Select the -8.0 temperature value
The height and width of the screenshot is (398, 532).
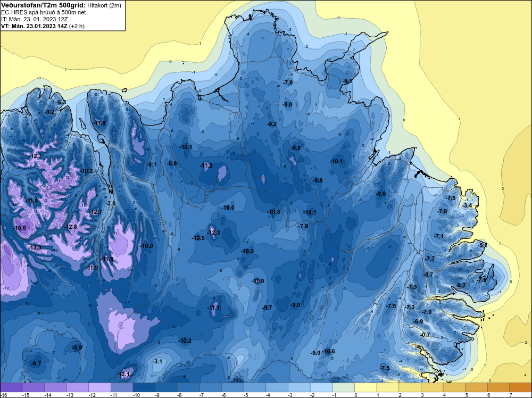point(287,104)
